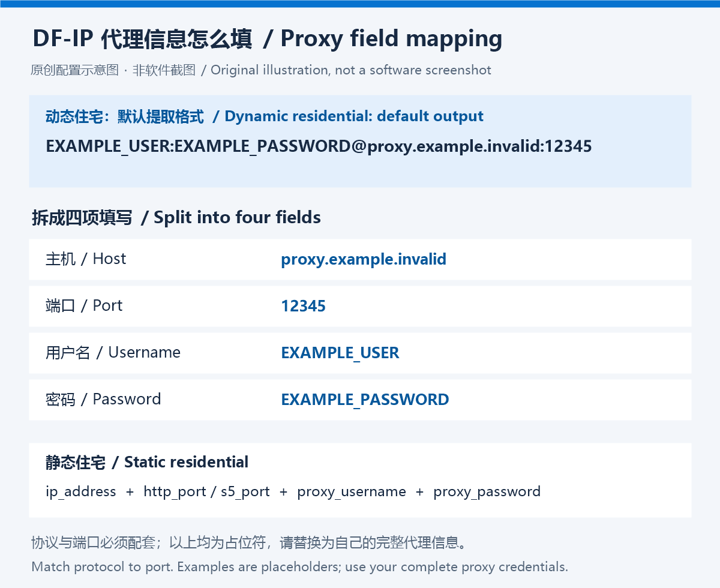Viewport: 720px width, 588px height.
Task: Click the subtitle 'Original illustration, not a software screenshot'
Action: (351, 70)
